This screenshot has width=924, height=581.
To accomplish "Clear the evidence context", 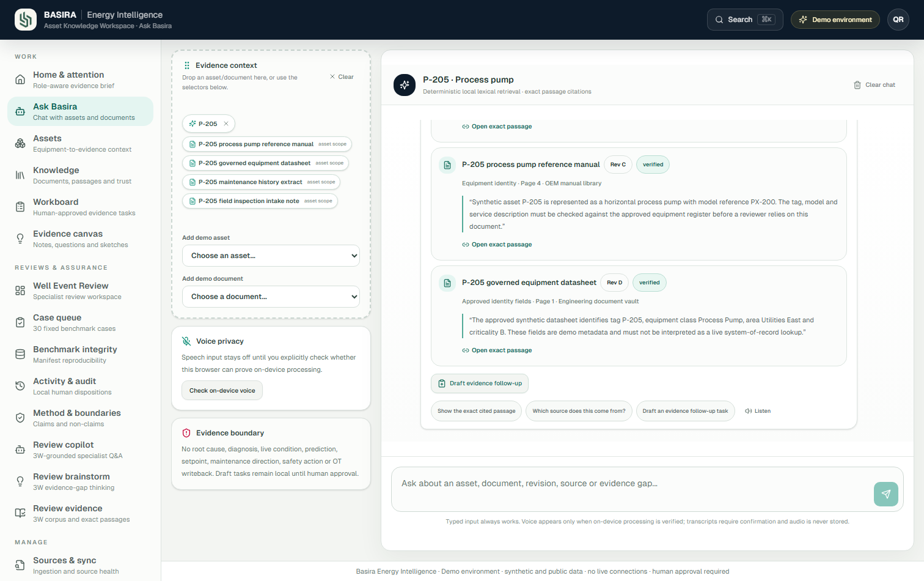I will pos(342,77).
